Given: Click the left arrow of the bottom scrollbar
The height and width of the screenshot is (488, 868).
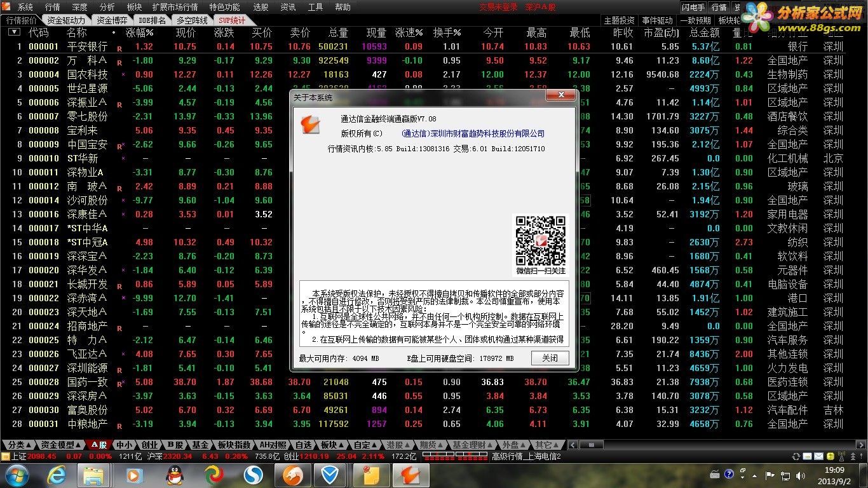Looking at the screenshot, I should click(572, 445).
